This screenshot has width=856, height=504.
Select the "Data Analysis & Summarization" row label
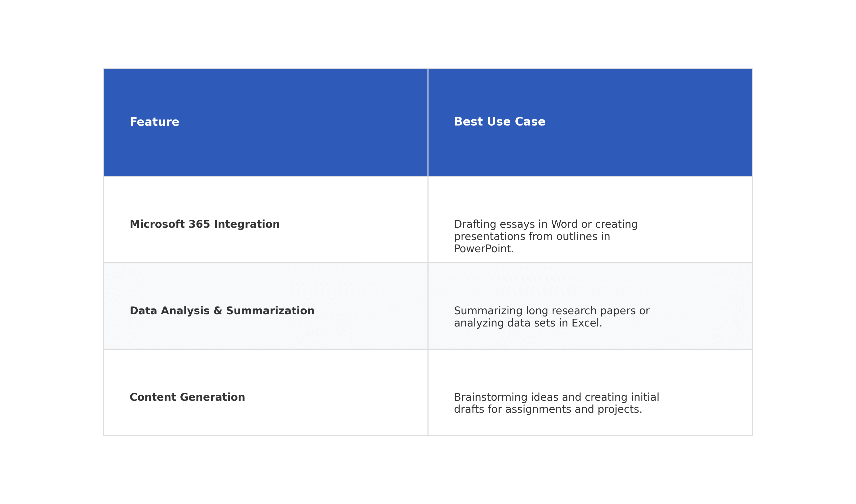222,311
